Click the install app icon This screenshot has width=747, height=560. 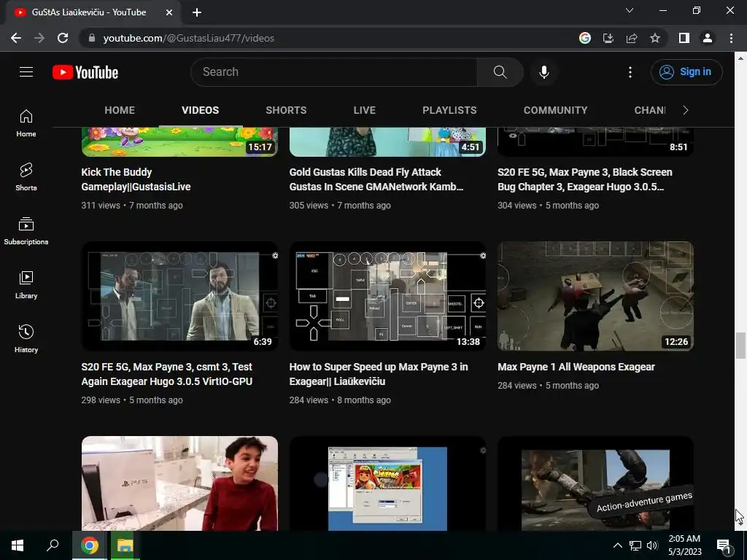coord(608,38)
